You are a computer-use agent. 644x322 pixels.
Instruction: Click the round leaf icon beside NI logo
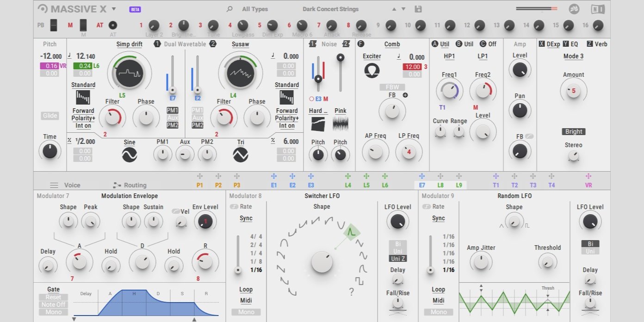point(574,9)
